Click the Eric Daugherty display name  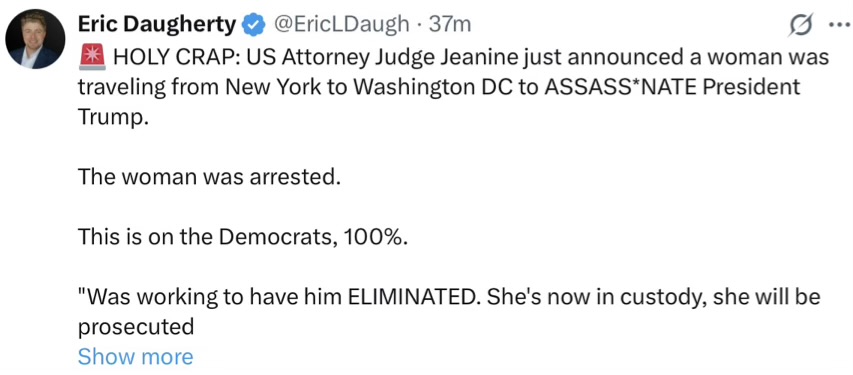point(158,24)
